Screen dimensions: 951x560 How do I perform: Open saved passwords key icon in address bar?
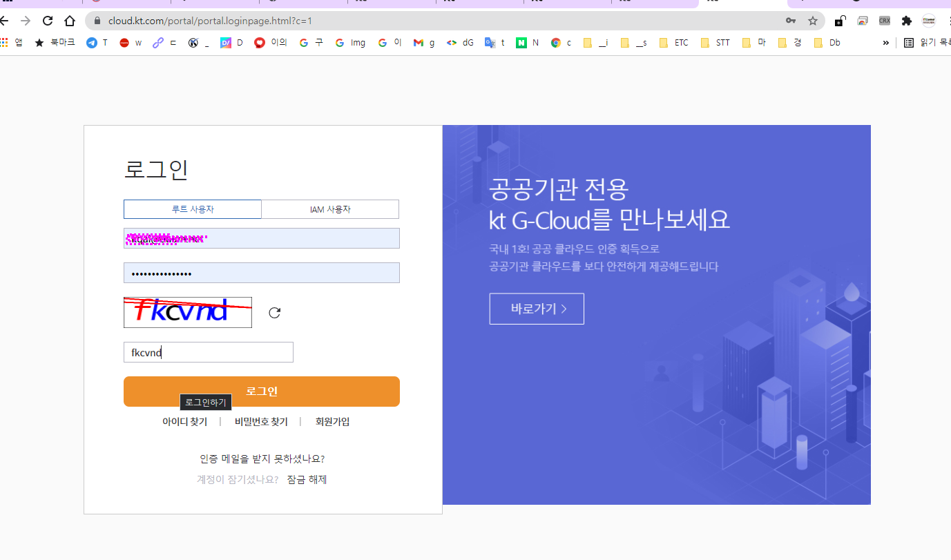pyautogui.click(x=791, y=21)
